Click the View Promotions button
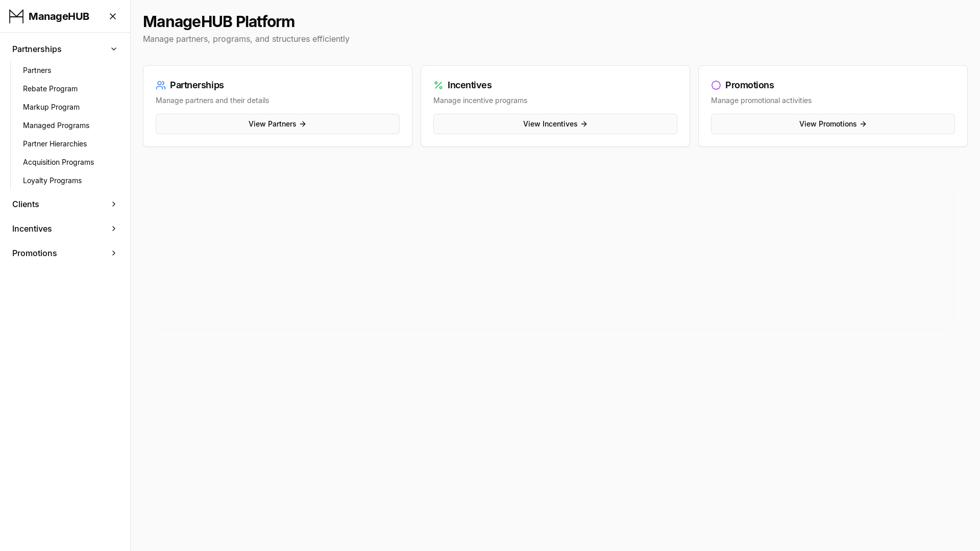980x551 pixels. [x=833, y=124]
